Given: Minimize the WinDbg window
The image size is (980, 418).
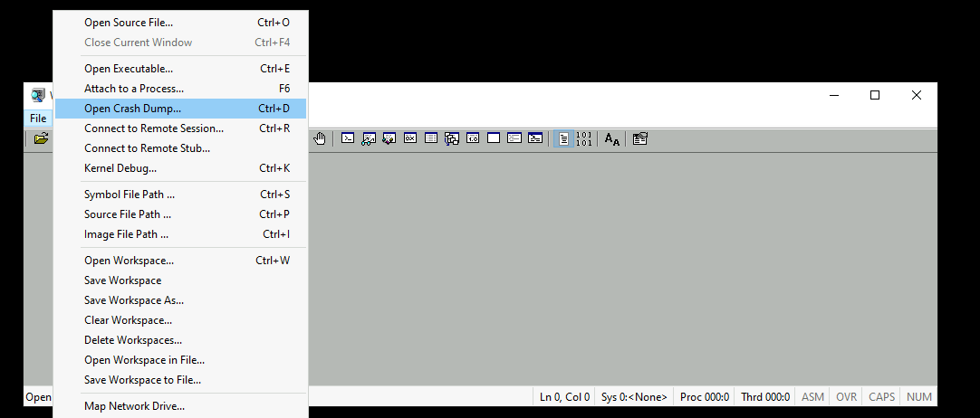Looking at the screenshot, I should coord(834,96).
